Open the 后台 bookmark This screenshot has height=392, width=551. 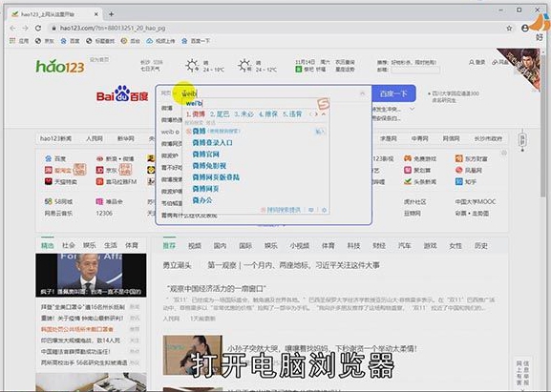pos(131,41)
